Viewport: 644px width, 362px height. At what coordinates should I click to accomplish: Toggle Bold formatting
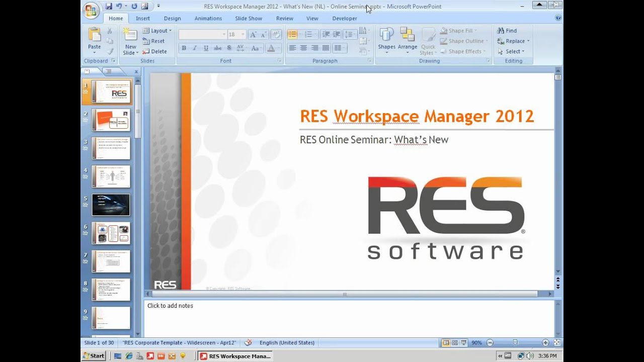pos(184,48)
